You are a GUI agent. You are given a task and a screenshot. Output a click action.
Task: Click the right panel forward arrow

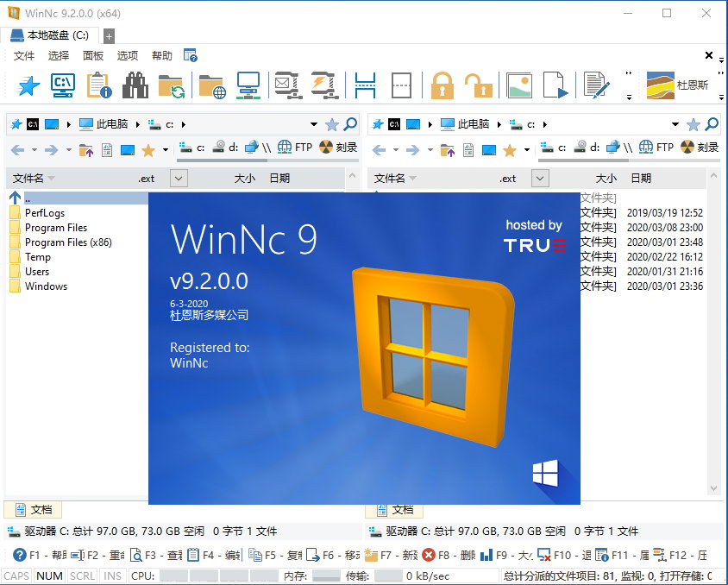coord(413,149)
